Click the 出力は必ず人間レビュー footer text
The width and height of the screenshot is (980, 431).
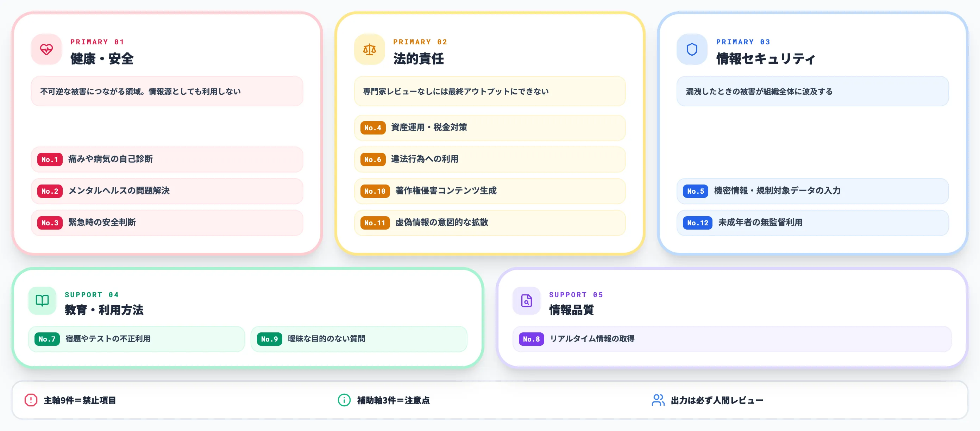coord(717,400)
